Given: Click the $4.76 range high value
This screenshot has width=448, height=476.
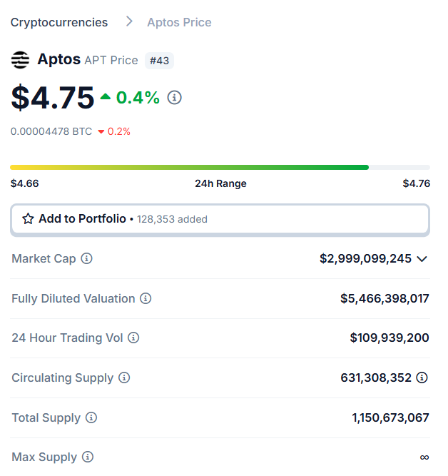Looking at the screenshot, I should point(417,183).
